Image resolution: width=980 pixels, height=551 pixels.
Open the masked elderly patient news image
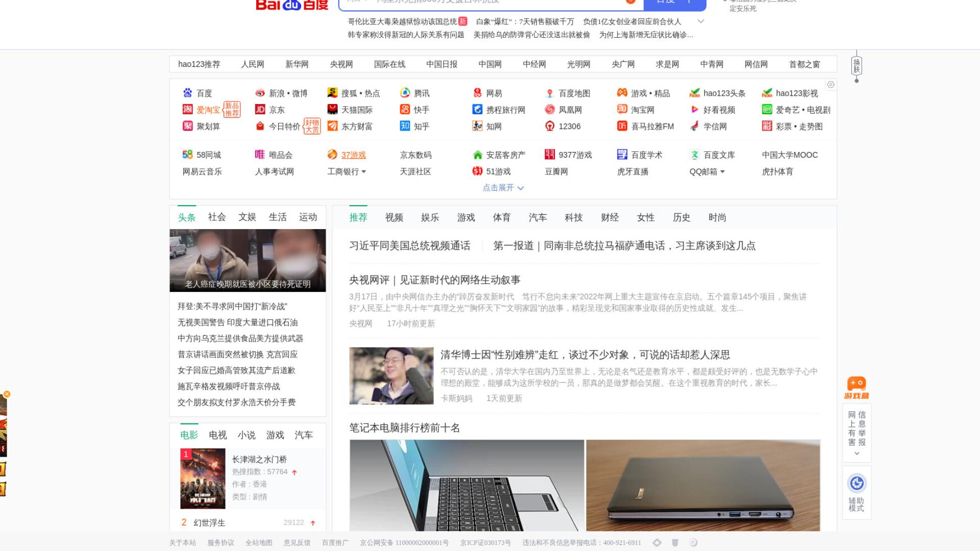tap(248, 260)
